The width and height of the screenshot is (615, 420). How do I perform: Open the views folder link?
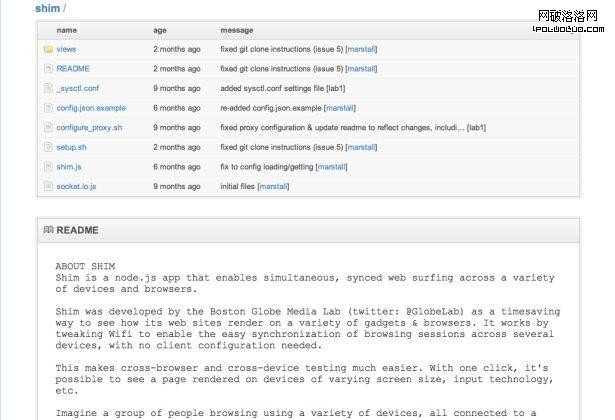coord(66,49)
